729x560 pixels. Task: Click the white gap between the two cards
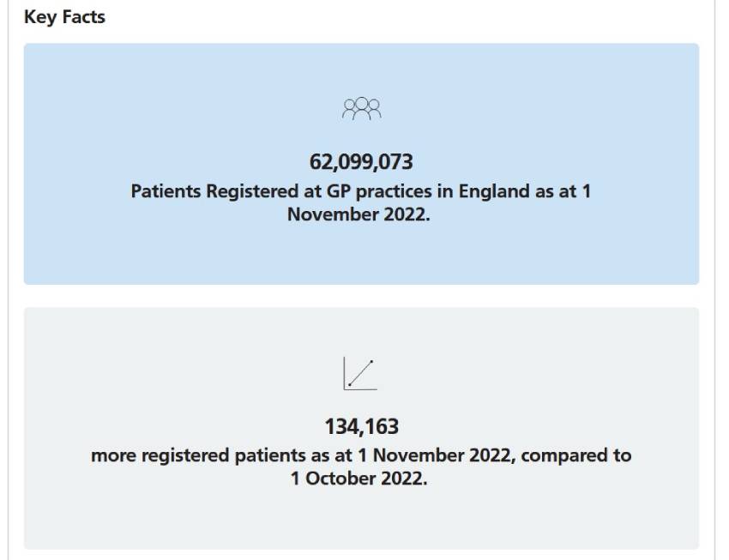tap(361, 296)
